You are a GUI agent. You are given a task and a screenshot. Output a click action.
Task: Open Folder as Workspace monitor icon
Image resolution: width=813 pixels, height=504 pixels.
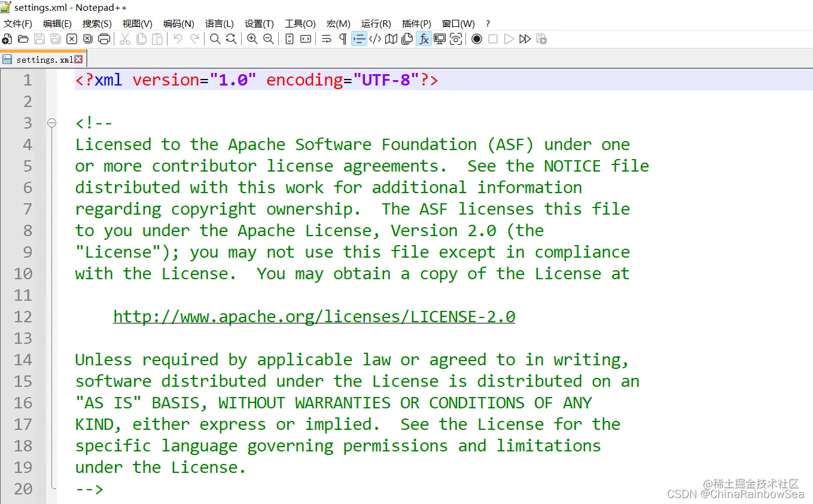[440, 39]
